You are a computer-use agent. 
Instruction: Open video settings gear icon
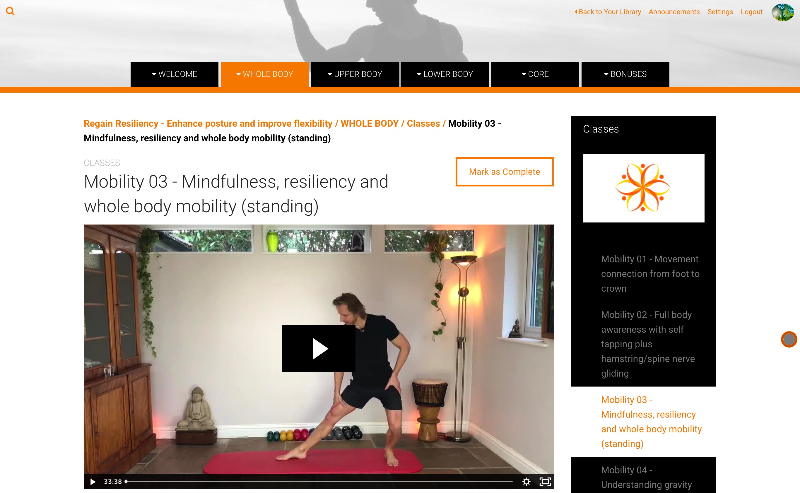pyautogui.click(x=527, y=481)
